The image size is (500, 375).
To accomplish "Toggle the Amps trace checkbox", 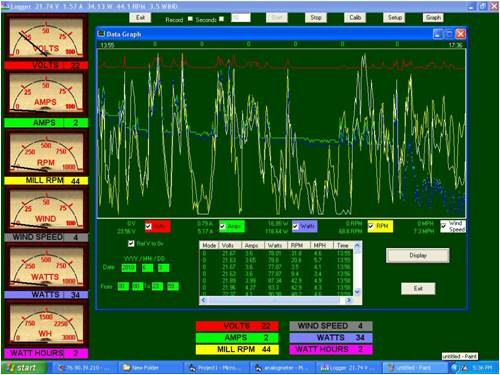I will [222, 226].
